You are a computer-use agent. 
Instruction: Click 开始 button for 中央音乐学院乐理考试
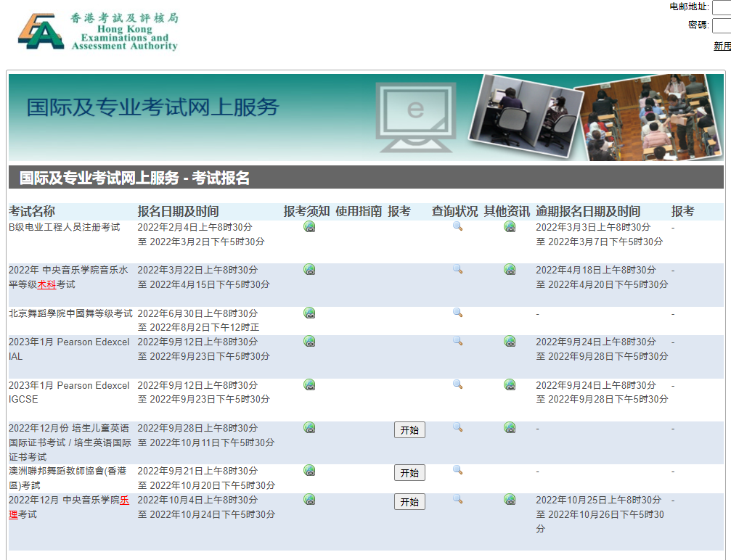click(409, 501)
